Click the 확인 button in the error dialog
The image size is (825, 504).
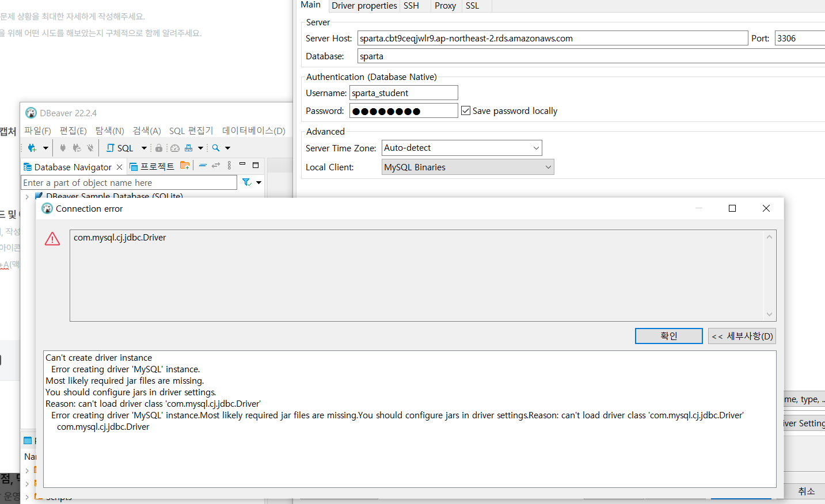[669, 336]
